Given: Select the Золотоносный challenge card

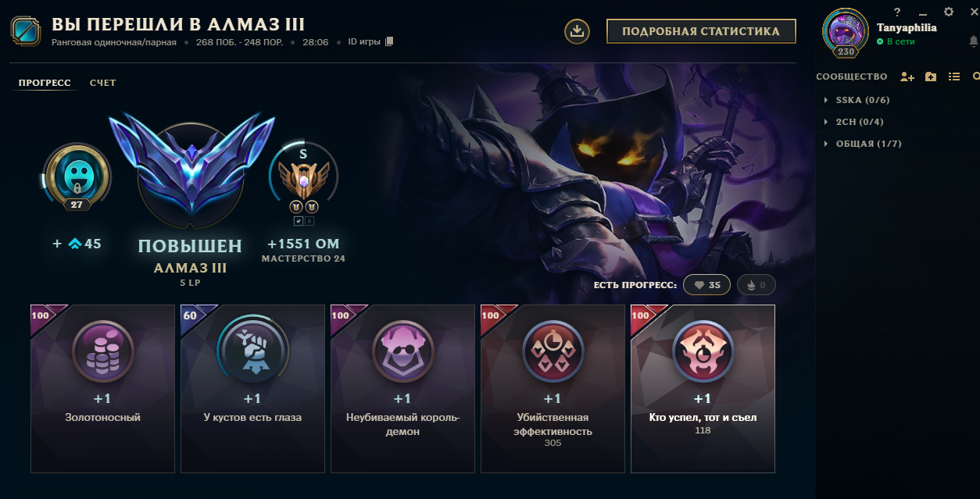Looking at the screenshot, I should pyautogui.click(x=102, y=389).
